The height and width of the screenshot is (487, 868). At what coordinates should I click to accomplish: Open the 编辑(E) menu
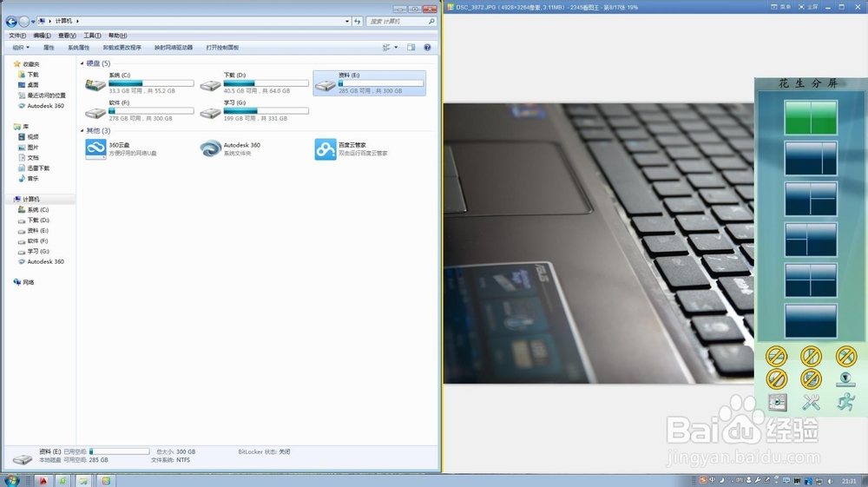coord(42,36)
